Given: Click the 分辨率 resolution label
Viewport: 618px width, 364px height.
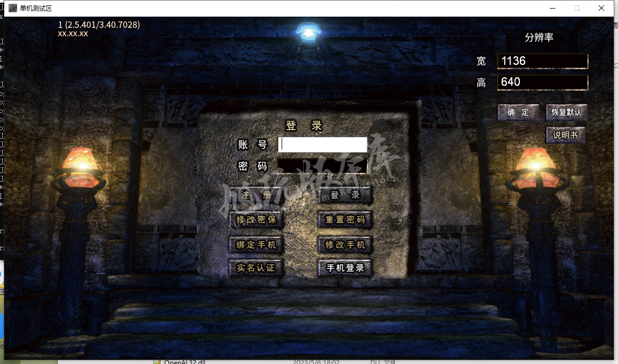Looking at the screenshot, I should click(539, 38).
